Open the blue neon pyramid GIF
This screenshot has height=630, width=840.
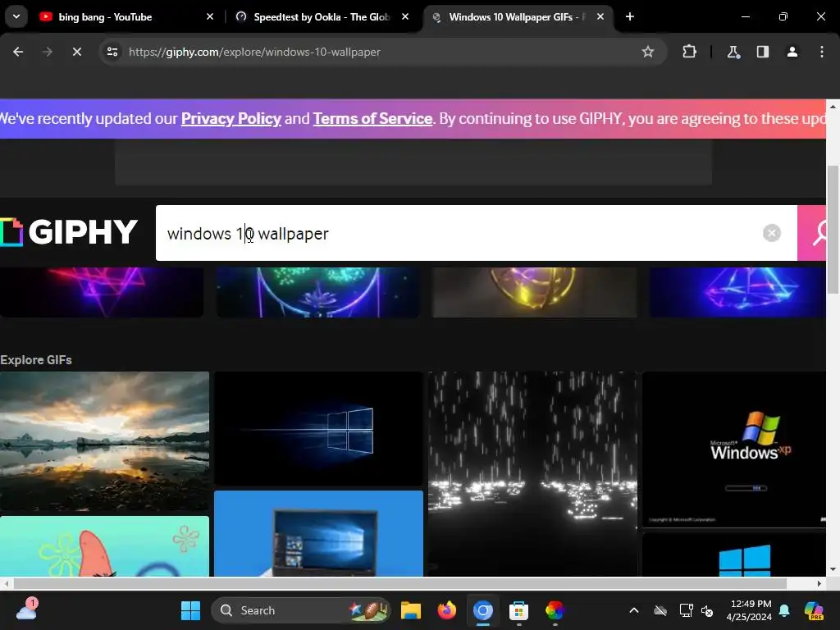tap(737, 292)
